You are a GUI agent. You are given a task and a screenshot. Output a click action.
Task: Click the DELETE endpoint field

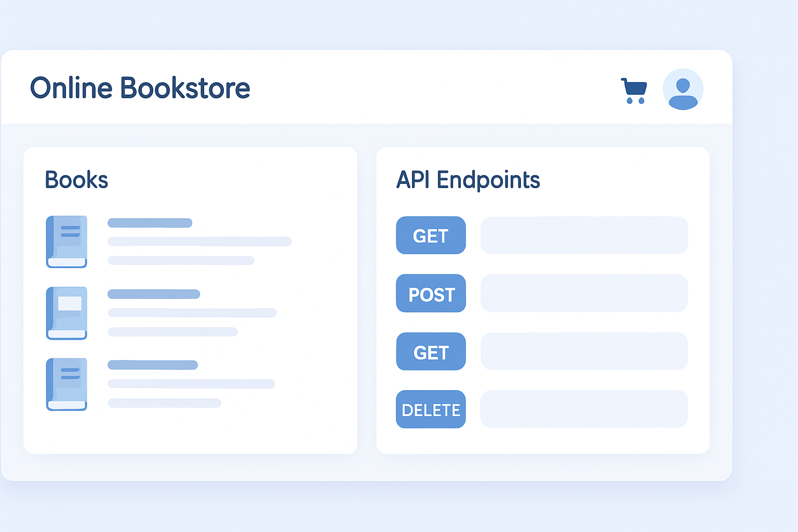pyautogui.click(x=584, y=409)
